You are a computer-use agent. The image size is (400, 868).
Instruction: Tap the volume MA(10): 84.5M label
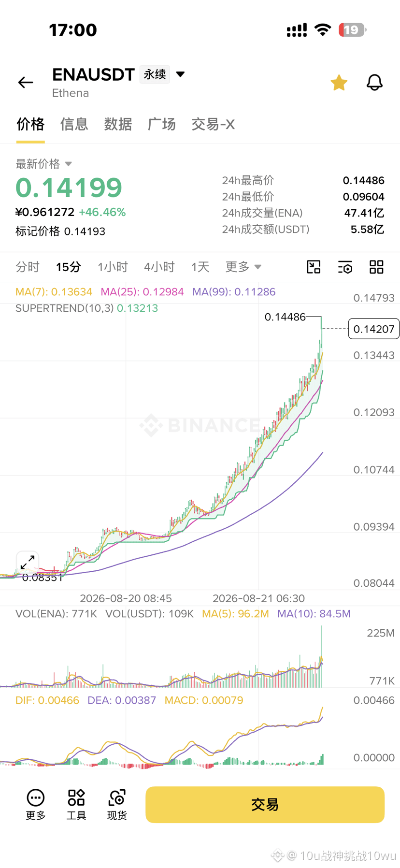tap(314, 614)
